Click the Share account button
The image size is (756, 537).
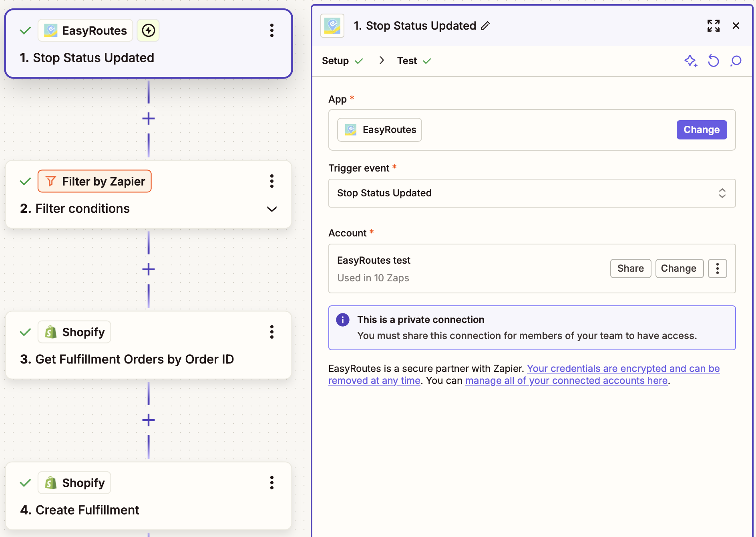click(631, 268)
